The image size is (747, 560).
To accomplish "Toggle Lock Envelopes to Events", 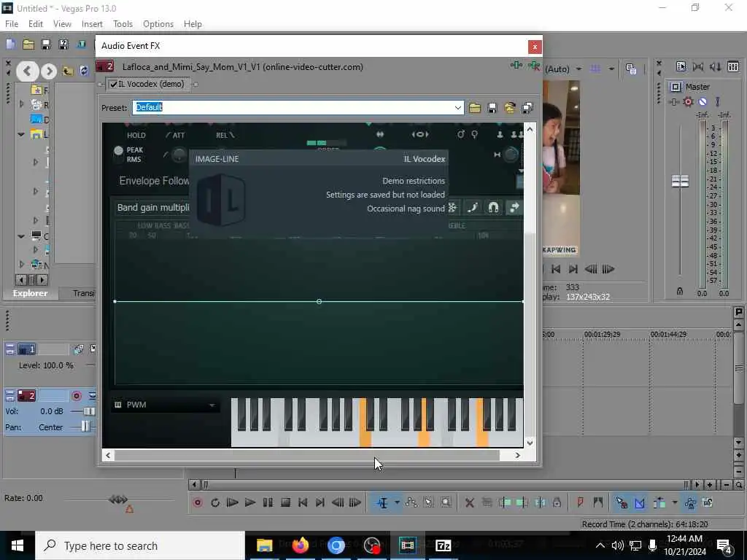I will 690,502.
